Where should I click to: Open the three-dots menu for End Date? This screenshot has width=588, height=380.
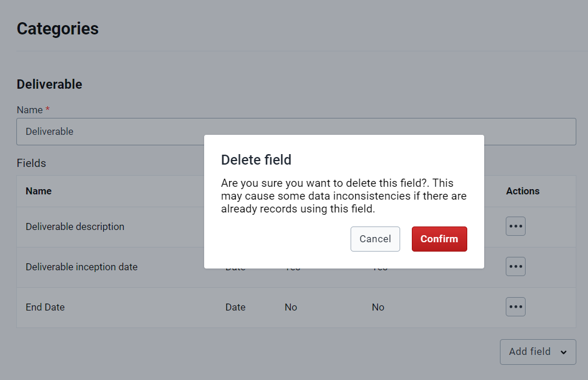pyautogui.click(x=515, y=307)
